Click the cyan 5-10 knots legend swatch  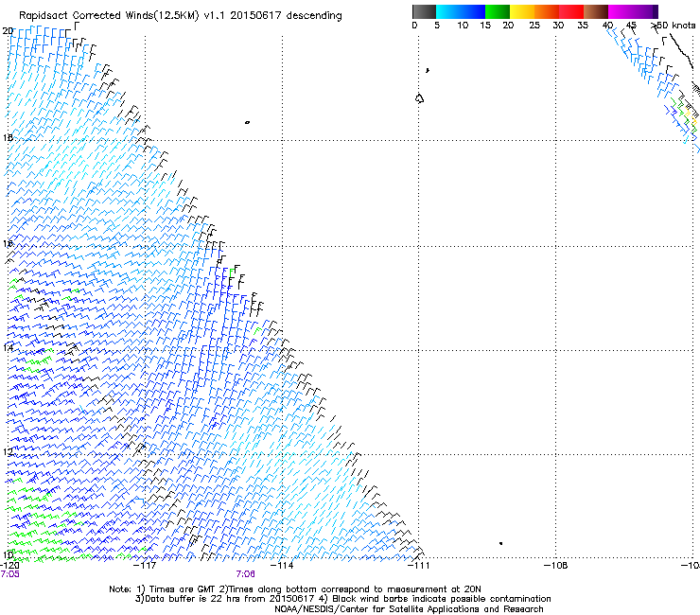448,11
